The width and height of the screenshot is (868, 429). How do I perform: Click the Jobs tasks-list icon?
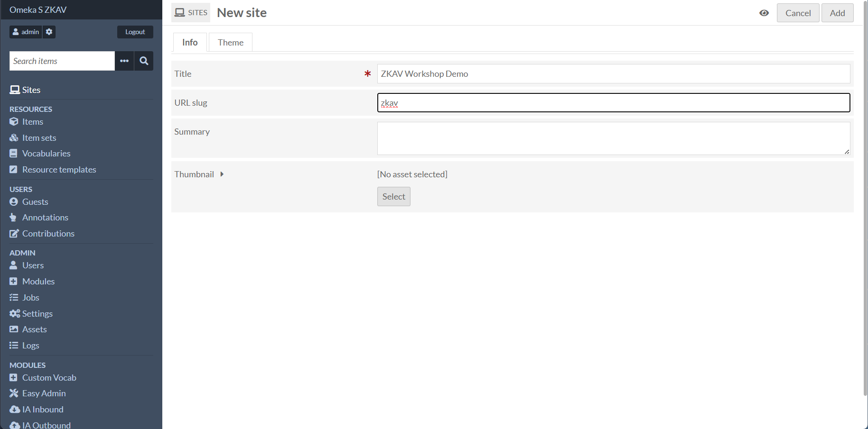pyautogui.click(x=14, y=298)
